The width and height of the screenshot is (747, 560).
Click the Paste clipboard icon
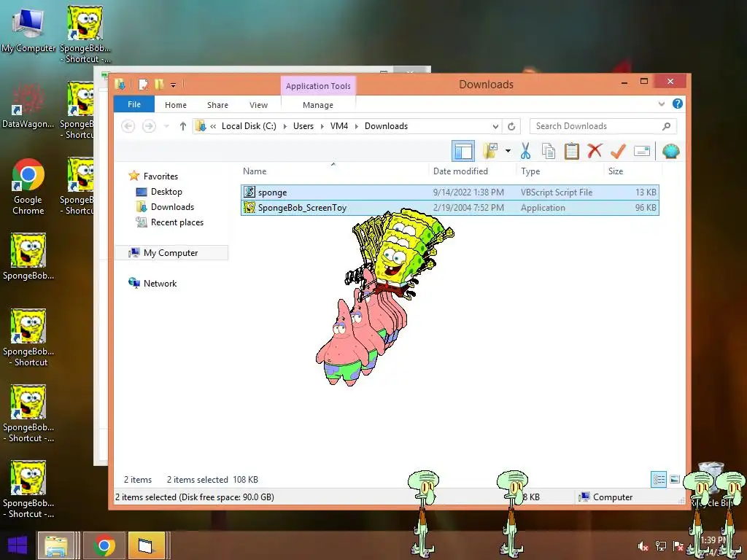(572, 151)
